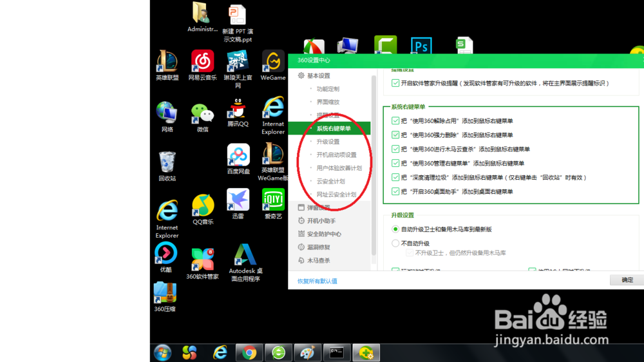Select 系统右键菜单 sidebar item
Screen dimensions: 644x362
click(x=329, y=128)
